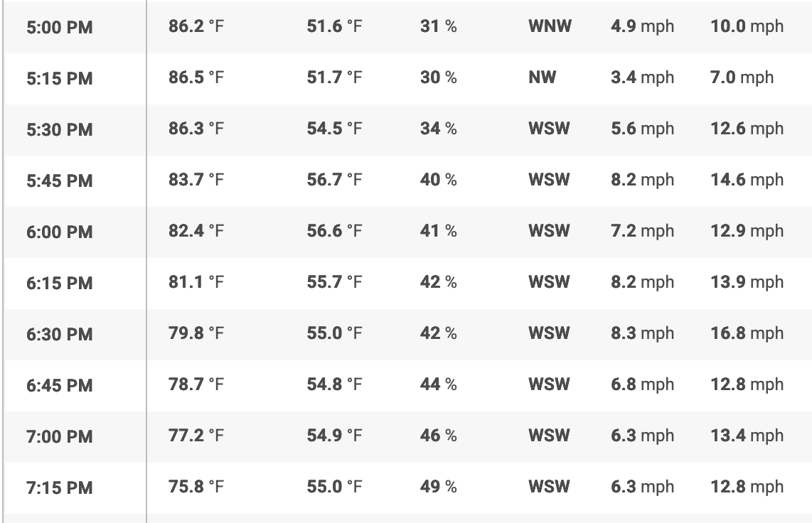This screenshot has width=812, height=523.
Task: Select the 81.1 °F temperature cell
Action: [196, 282]
